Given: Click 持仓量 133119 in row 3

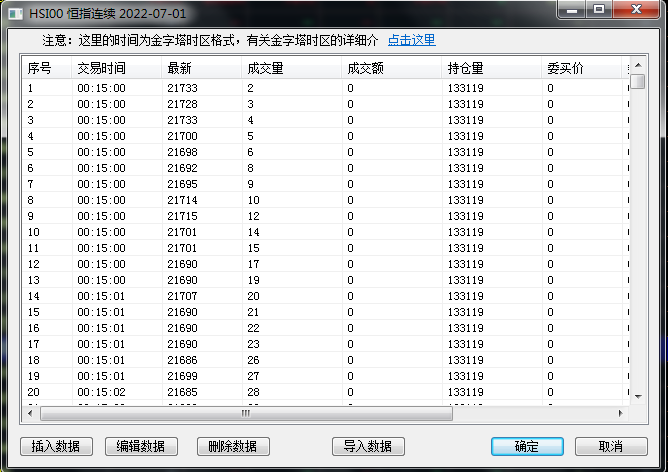Looking at the screenshot, I should (466, 120).
